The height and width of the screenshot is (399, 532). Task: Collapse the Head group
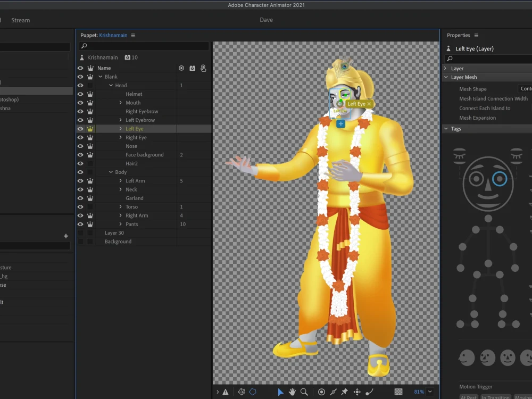pyautogui.click(x=111, y=86)
